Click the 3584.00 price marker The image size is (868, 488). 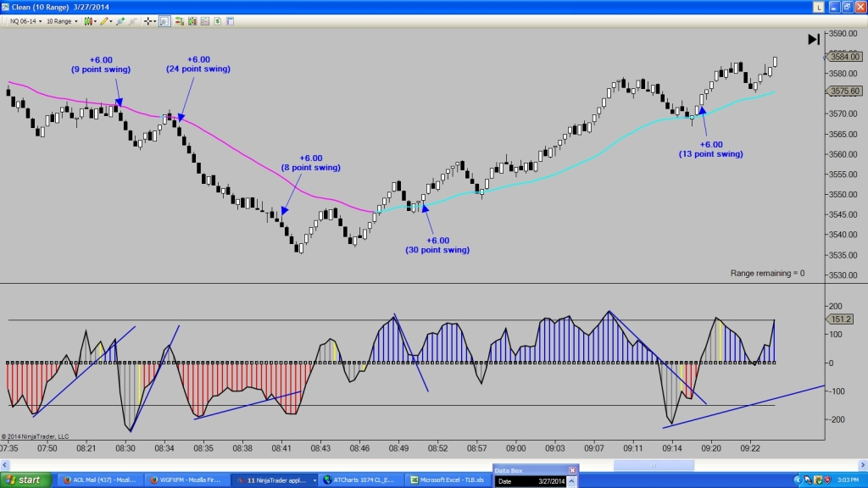[843, 57]
